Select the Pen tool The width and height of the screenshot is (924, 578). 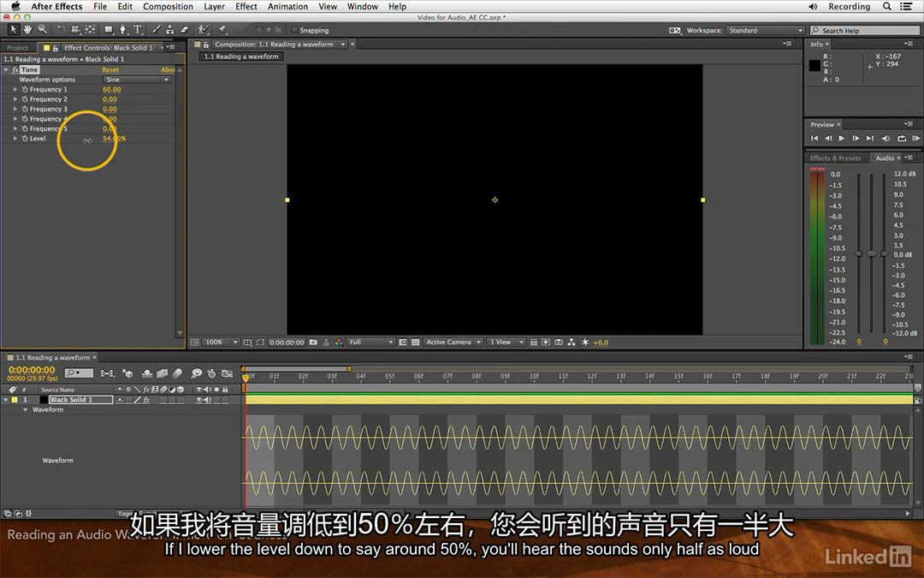(x=122, y=29)
